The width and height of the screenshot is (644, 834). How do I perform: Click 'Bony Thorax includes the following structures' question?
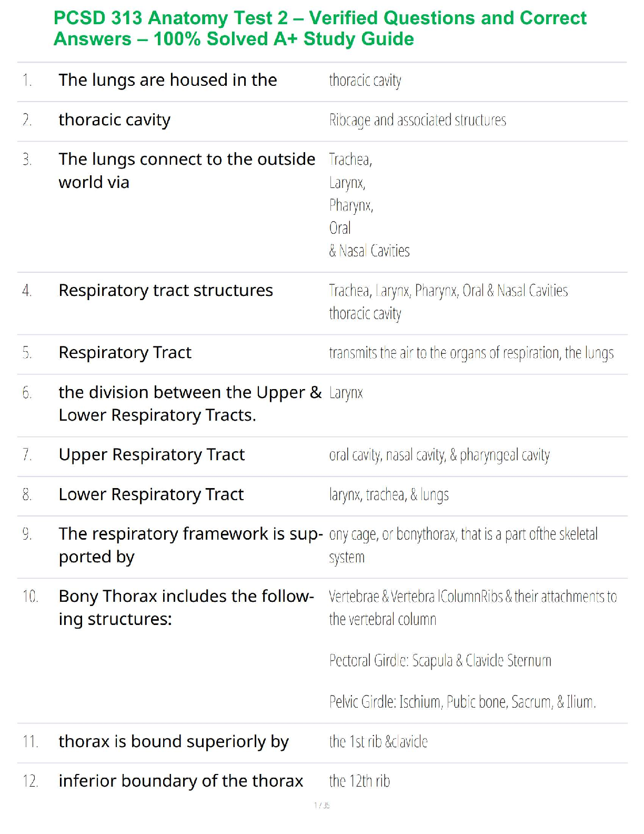pos(186,607)
